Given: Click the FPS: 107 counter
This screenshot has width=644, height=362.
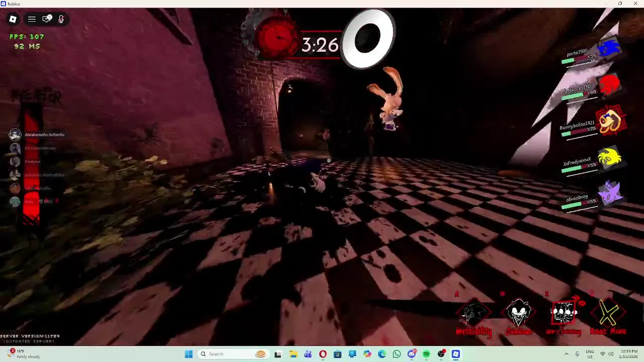Looking at the screenshot, I should (27, 37).
